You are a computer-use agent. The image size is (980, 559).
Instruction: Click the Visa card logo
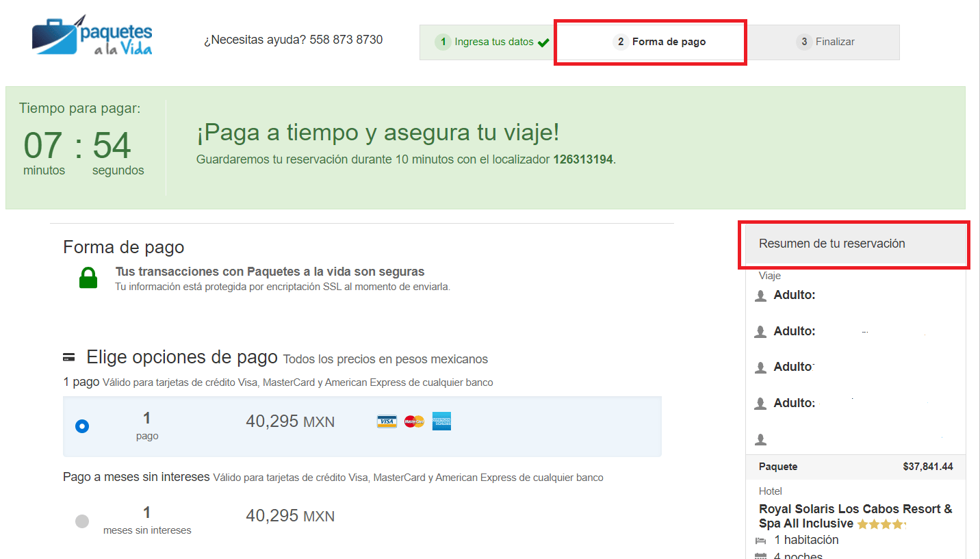[387, 421]
